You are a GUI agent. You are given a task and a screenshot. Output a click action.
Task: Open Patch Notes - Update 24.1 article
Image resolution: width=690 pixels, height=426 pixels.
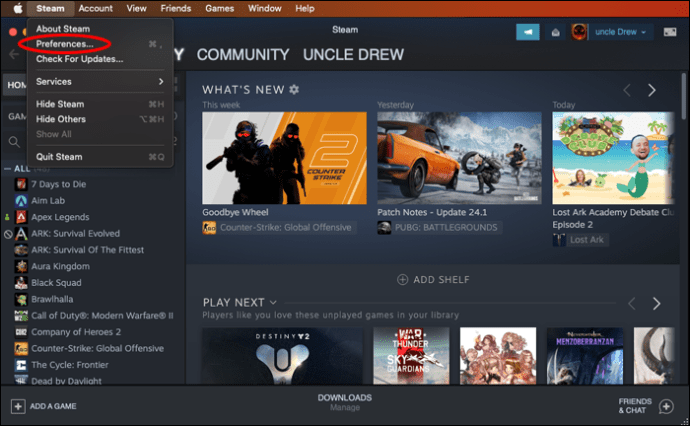click(432, 212)
